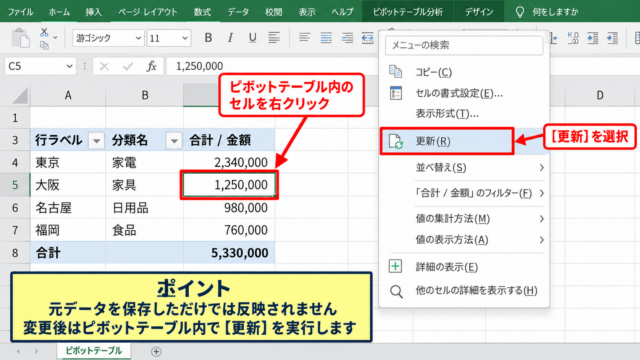Choose 詳細の表示(E) menu entry
The height and width of the screenshot is (360, 640).
pos(447,267)
